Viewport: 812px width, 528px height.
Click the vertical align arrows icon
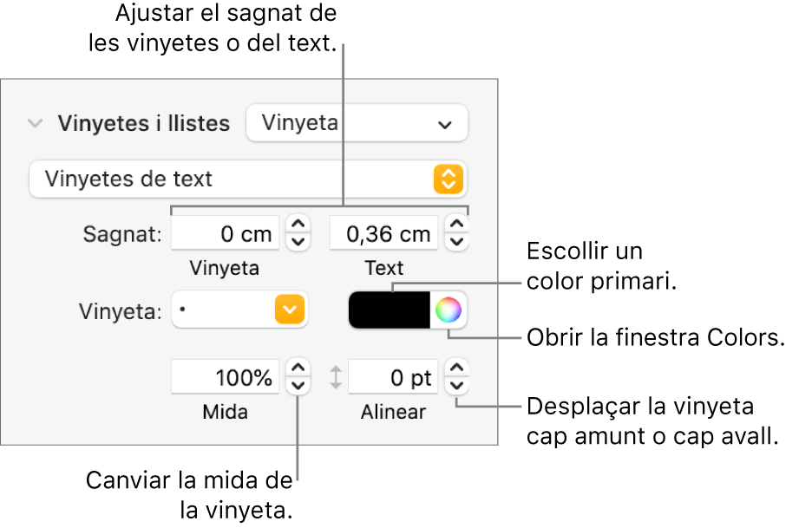(336, 377)
